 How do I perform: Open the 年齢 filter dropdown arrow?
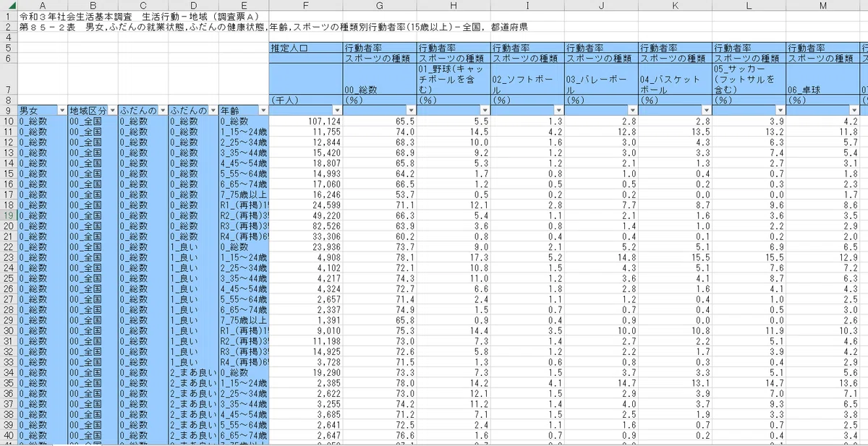click(263, 111)
